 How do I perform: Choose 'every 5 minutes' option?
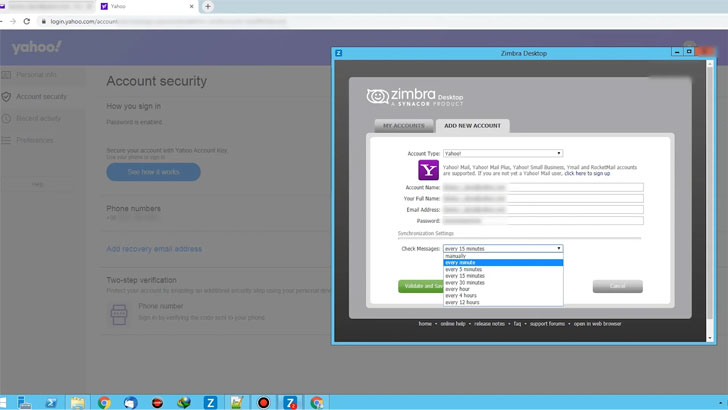click(x=503, y=269)
